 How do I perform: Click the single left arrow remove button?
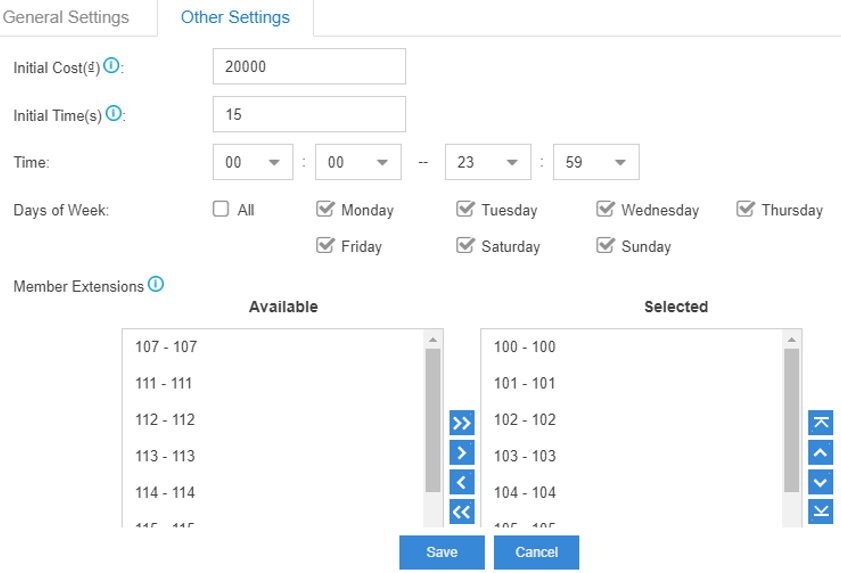[x=461, y=482]
